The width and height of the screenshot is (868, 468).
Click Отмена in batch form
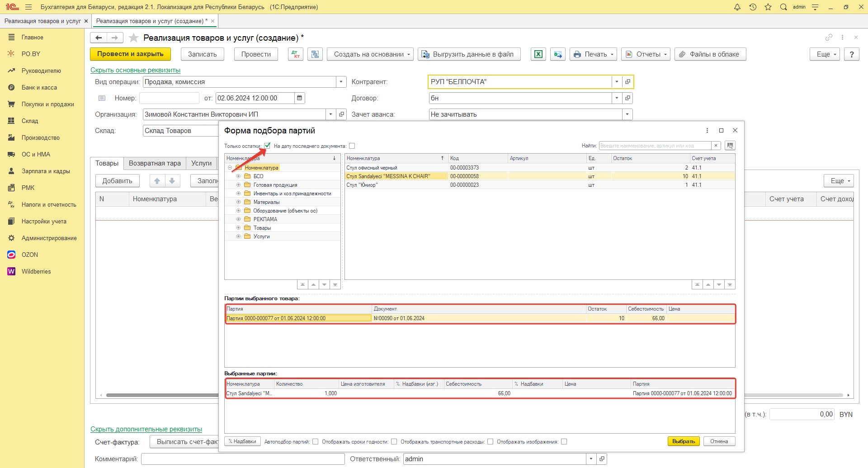(x=719, y=441)
